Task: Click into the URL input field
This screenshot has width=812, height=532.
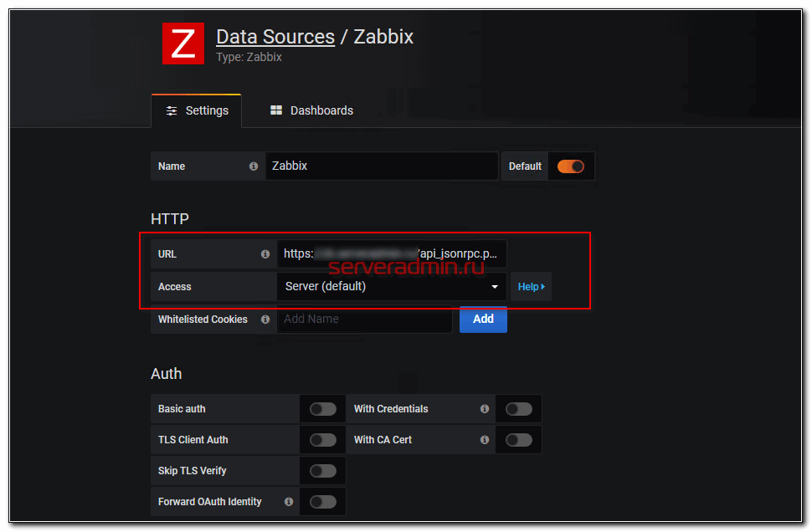Action: (x=391, y=254)
